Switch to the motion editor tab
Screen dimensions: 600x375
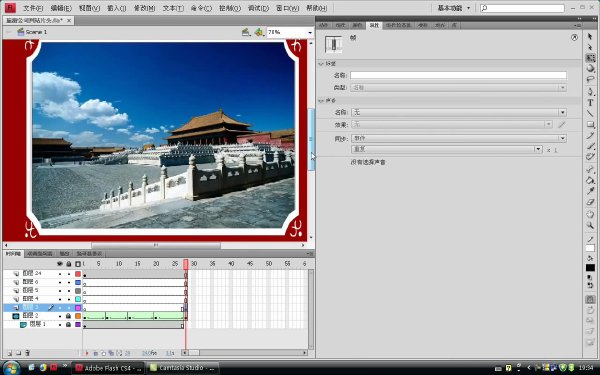(x=40, y=254)
